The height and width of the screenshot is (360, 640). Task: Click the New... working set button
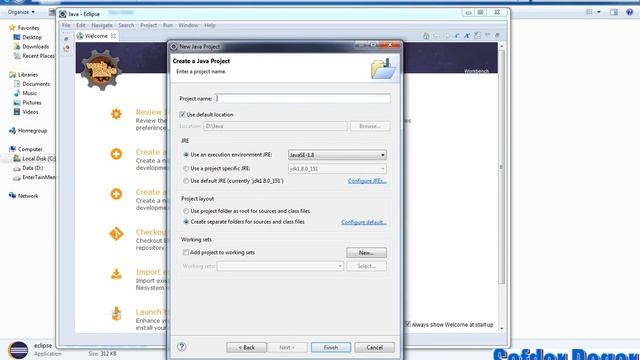(x=367, y=253)
